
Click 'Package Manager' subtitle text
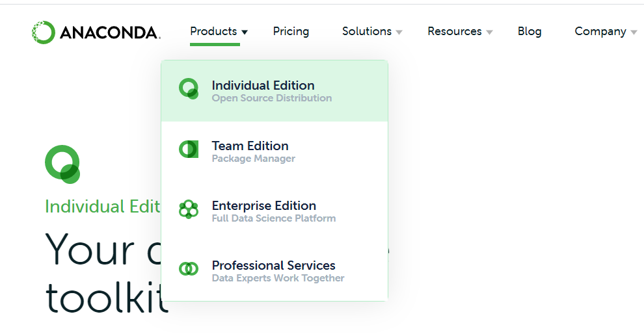[254, 159]
